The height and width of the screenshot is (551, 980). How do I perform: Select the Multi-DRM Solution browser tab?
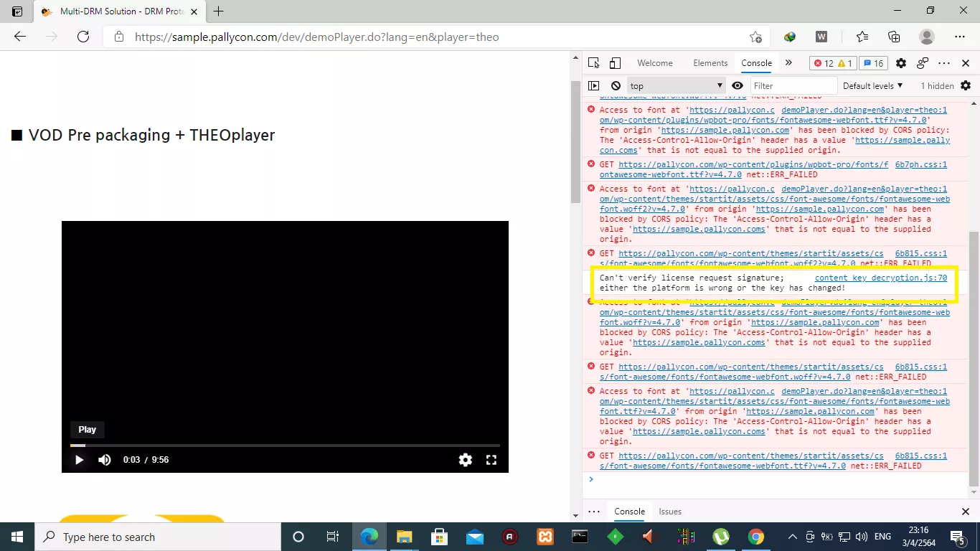pyautogui.click(x=119, y=11)
